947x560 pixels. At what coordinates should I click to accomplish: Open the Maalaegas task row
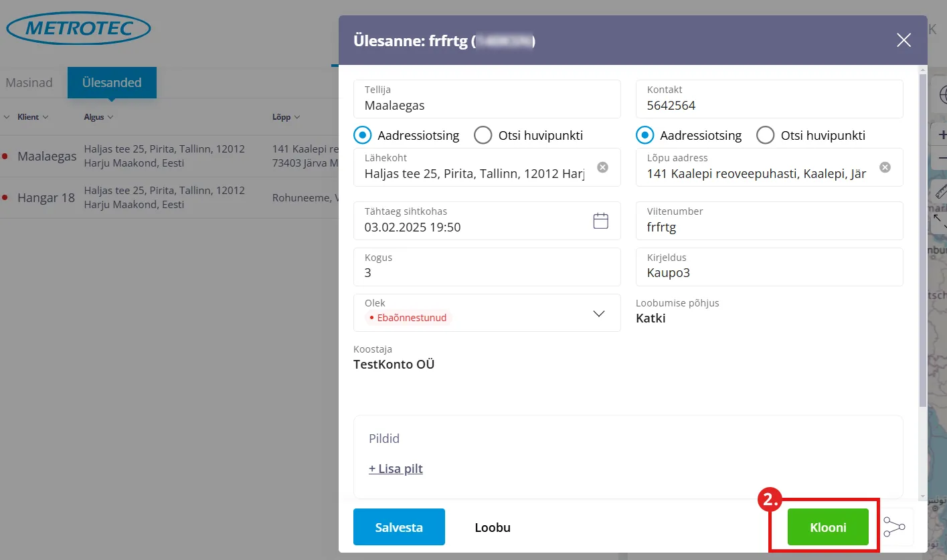click(169, 157)
